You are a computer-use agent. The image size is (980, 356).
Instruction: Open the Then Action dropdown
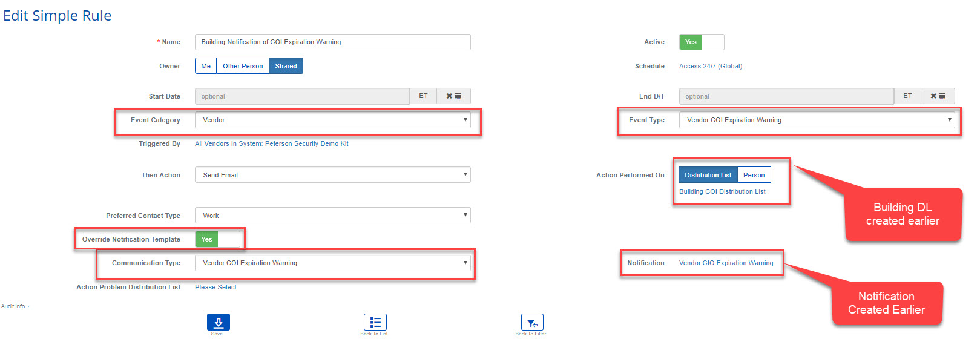tap(332, 175)
